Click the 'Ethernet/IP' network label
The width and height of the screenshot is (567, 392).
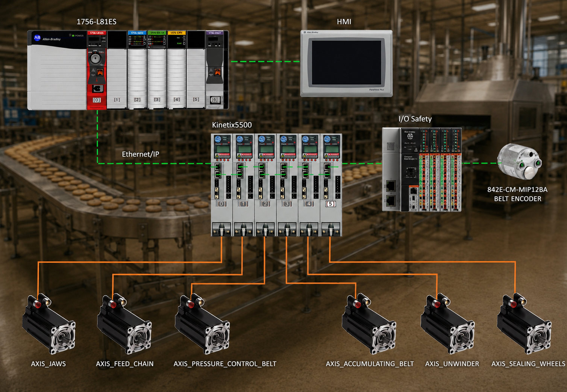tap(141, 154)
